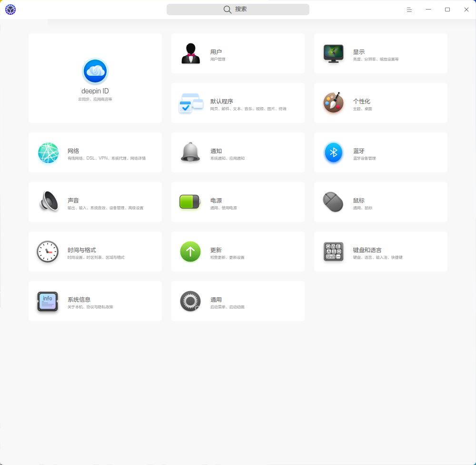
Task: Open the 电源 battery icon
Action: pyautogui.click(x=190, y=202)
